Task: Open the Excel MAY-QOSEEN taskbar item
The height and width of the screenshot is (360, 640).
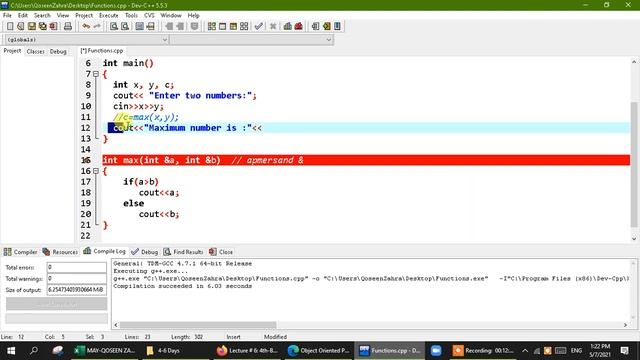Action: (x=105, y=351)
